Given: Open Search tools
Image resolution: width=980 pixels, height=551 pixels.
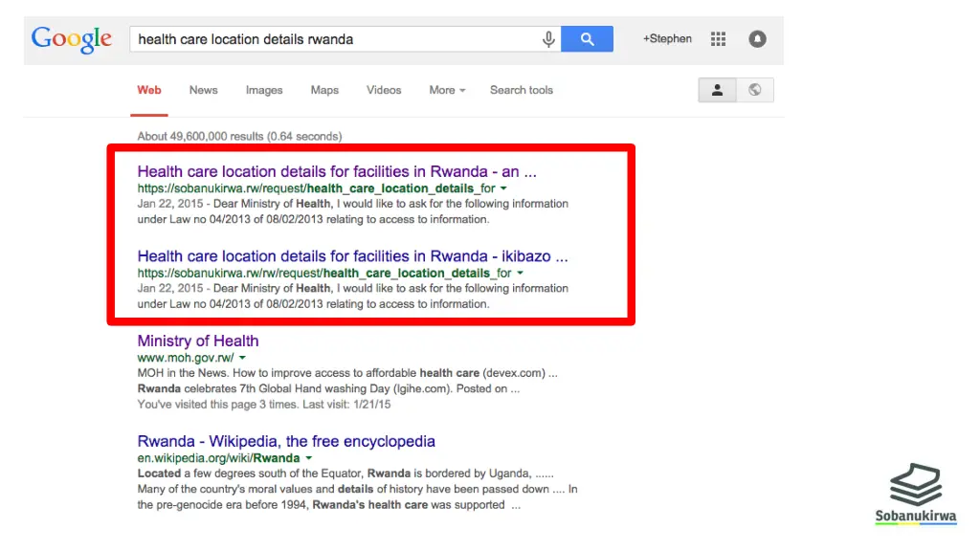Looking at the screenshot, I should [x=522, y=90].
